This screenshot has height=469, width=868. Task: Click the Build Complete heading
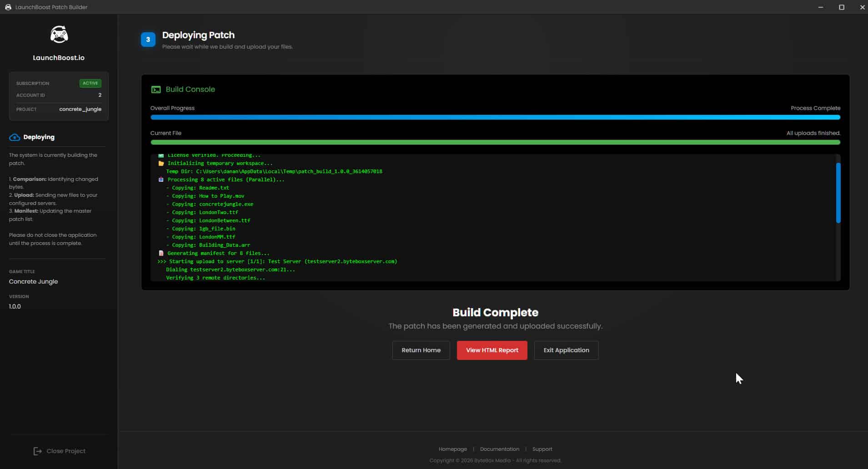[495, 312]
